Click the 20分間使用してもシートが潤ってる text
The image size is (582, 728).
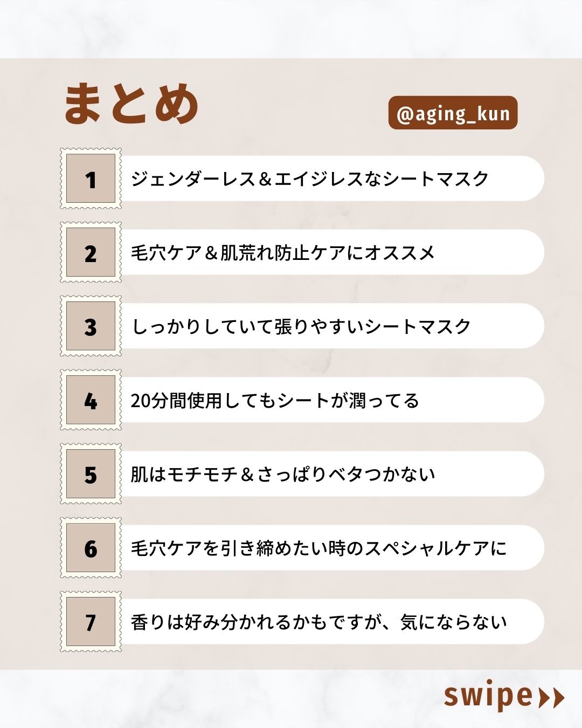click(x=275, y=400)
